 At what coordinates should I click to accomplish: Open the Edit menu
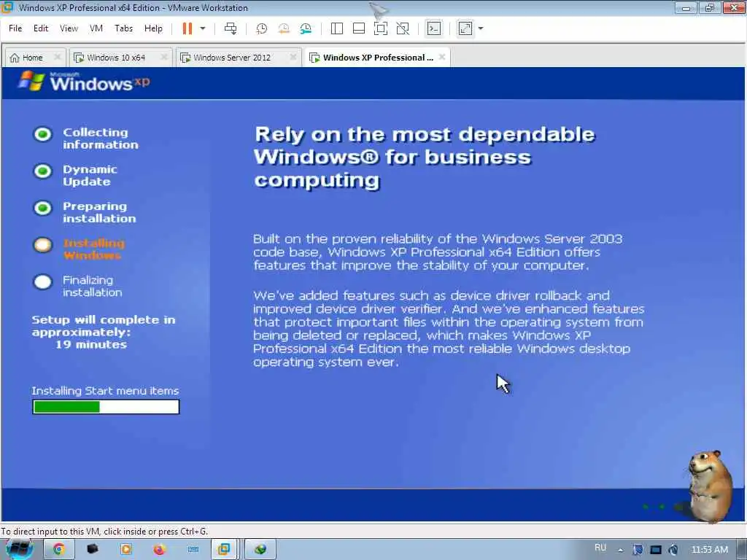pos(41,28)
